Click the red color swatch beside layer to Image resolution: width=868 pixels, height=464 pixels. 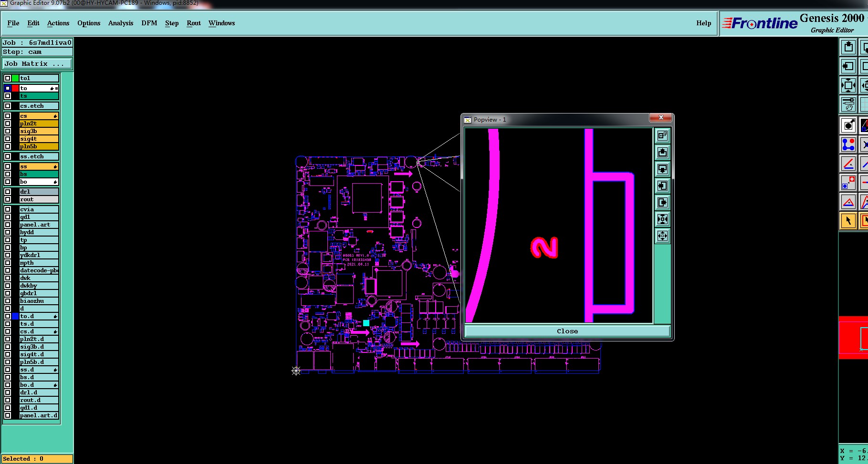[x=15, y=88]
